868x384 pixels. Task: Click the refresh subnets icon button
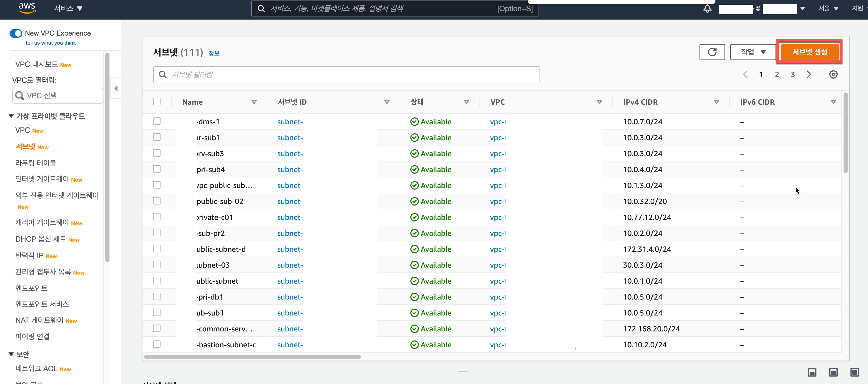click(x=712, y=52)
